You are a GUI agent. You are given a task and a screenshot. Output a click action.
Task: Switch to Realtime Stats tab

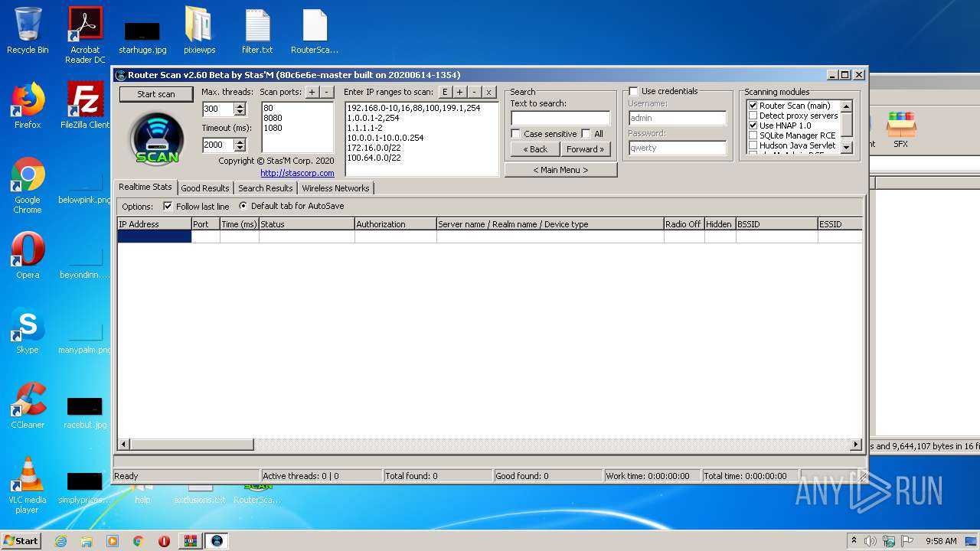(145, 187)
